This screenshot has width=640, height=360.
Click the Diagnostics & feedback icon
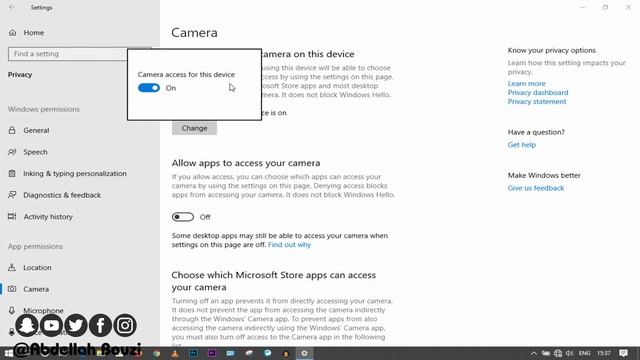(x=12, y=195)
